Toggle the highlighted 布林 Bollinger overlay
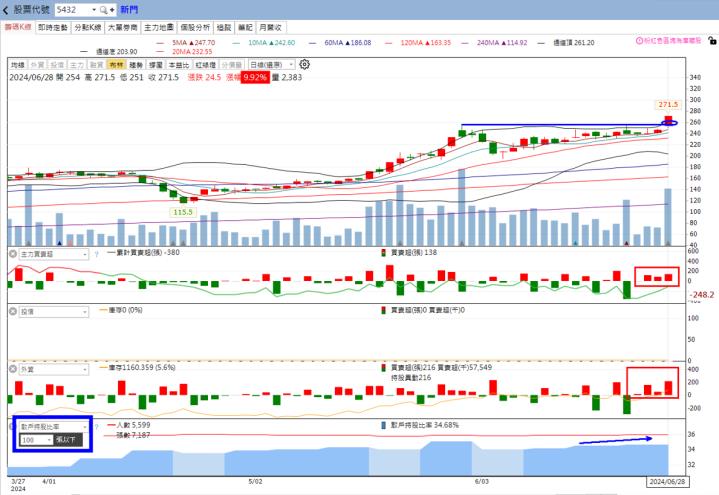 coord(116,65)
